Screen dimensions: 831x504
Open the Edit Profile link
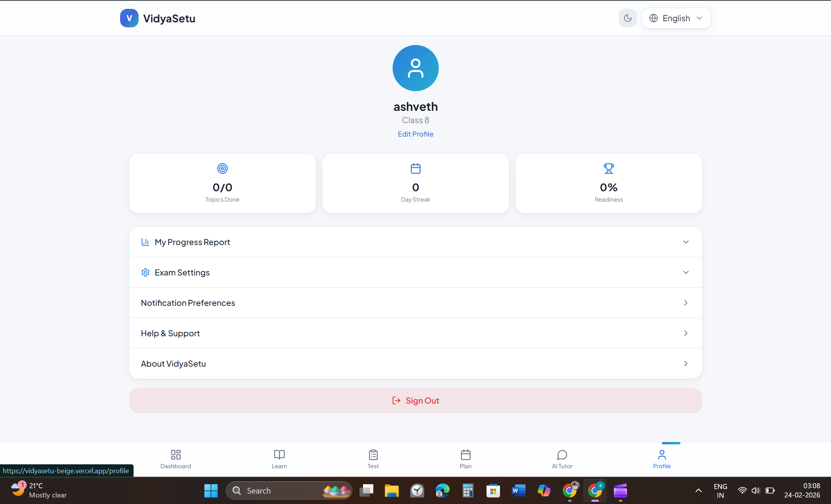click(415, 134)
